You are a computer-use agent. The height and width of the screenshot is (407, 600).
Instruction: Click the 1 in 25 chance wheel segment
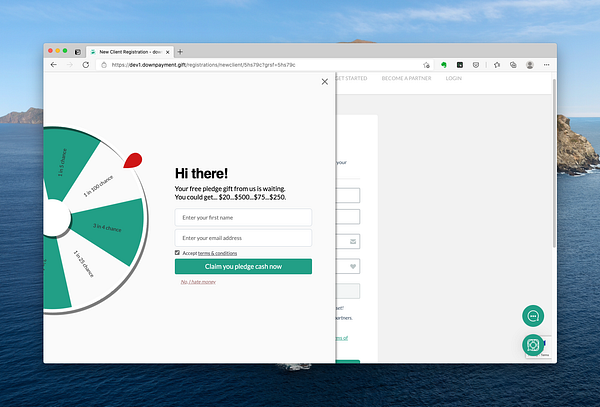point(83,264)
